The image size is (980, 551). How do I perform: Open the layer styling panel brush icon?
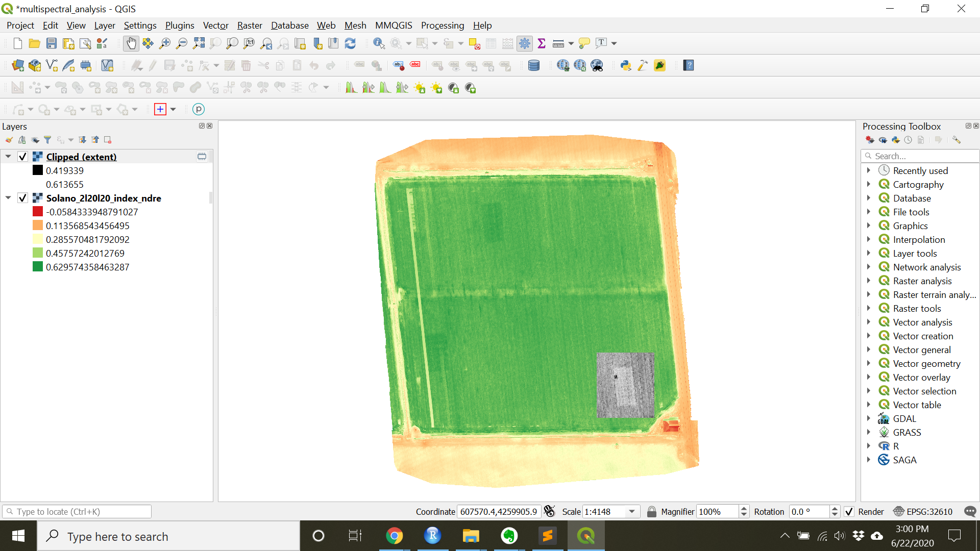[x=9, y=140]
